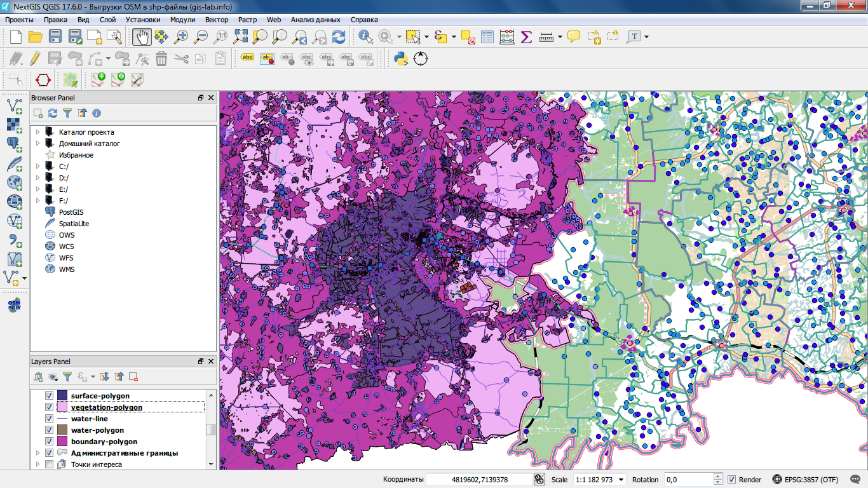Click the OSM Poly plugin icon
The width and height of the screenshot is (868, 488).
[14, 305]
